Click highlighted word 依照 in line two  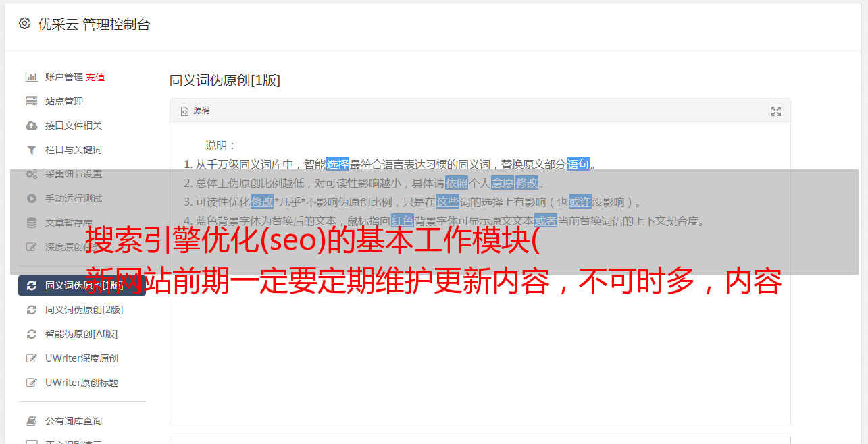point(457,183)
